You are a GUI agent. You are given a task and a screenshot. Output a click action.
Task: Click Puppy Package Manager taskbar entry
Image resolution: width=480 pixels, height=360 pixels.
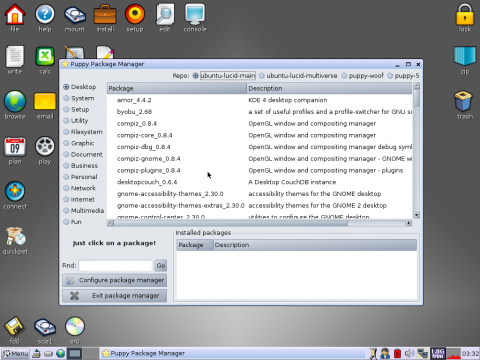(233, 353)
